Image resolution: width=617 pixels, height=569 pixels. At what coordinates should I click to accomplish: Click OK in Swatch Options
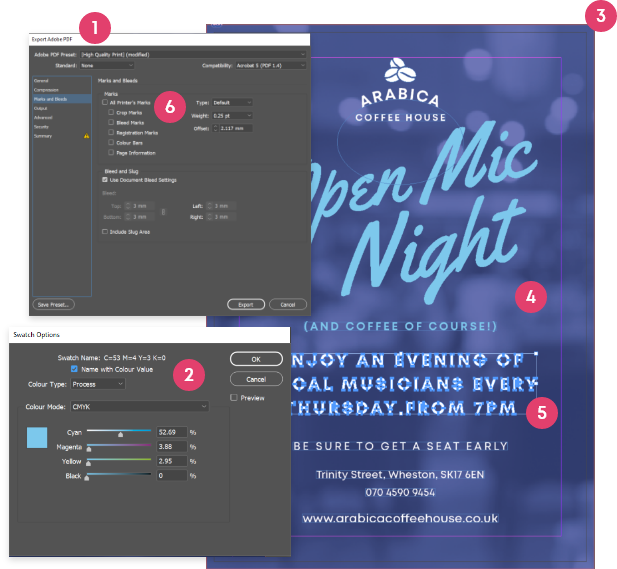coord(256,359)
